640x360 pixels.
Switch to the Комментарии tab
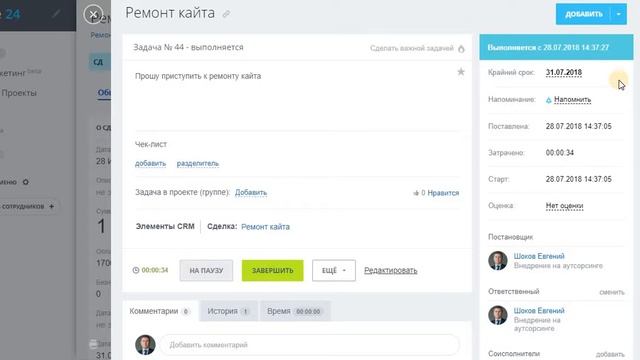[x=160, y=311]
